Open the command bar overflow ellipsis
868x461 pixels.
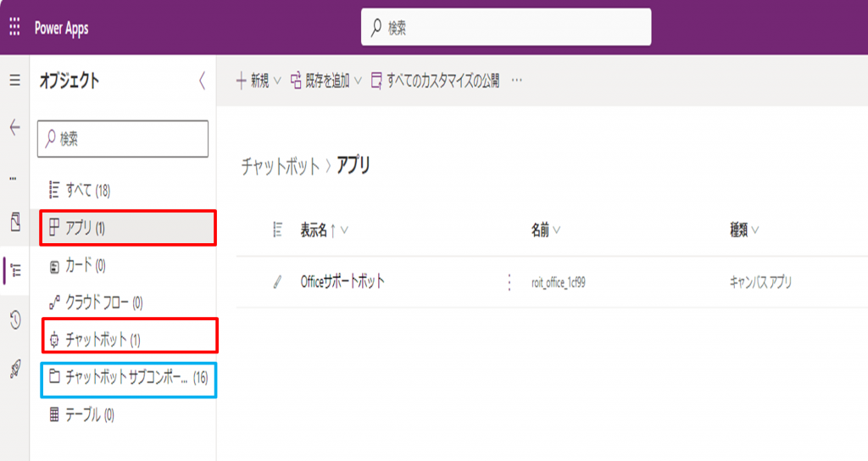coord(516,81)
